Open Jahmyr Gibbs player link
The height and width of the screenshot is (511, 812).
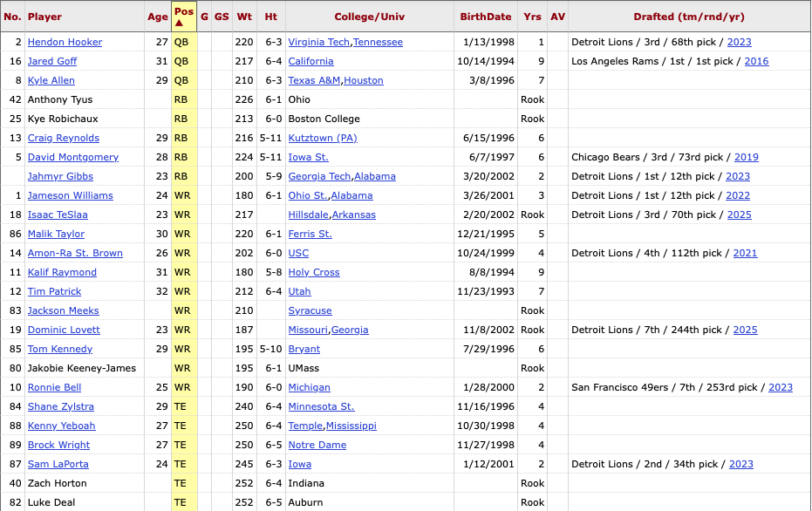[x=60, y=176]
